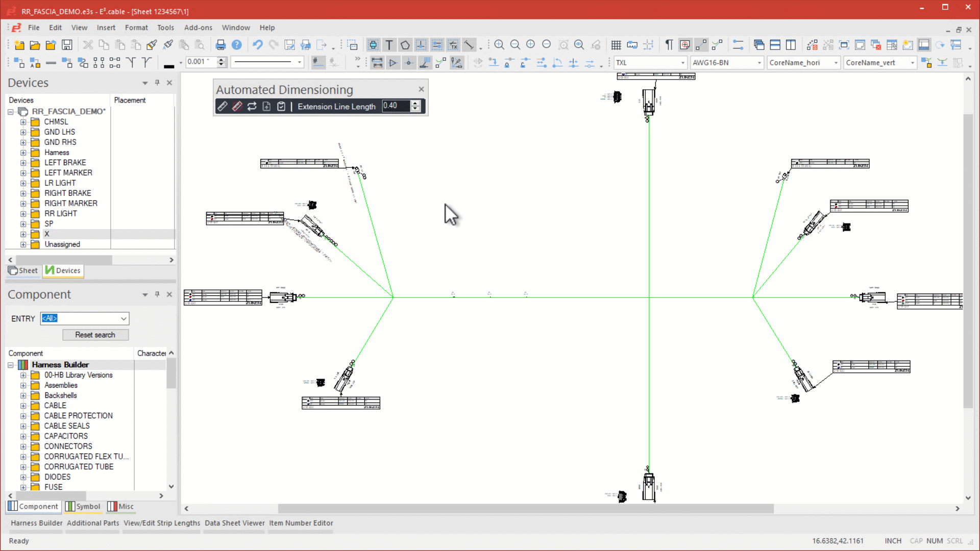Expand the LEFT BRAKE device entry
This screenshot has width=980, height=551.
[x=23, y=162]
